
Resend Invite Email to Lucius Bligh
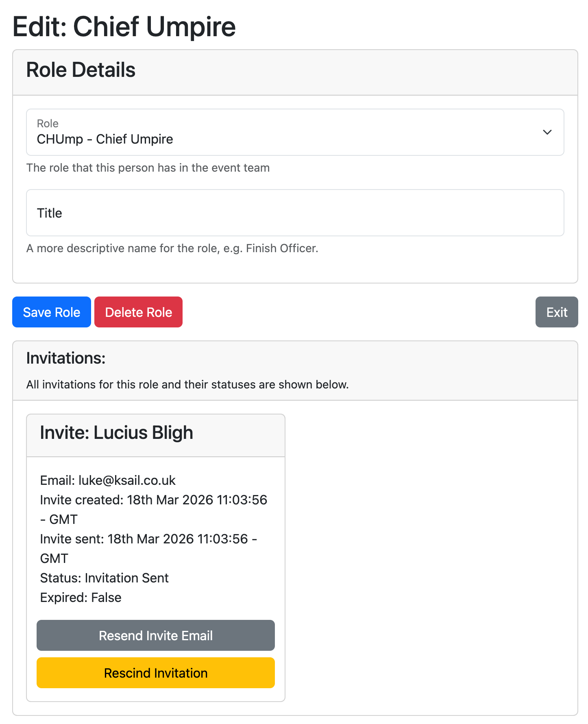tap(156, 635)
